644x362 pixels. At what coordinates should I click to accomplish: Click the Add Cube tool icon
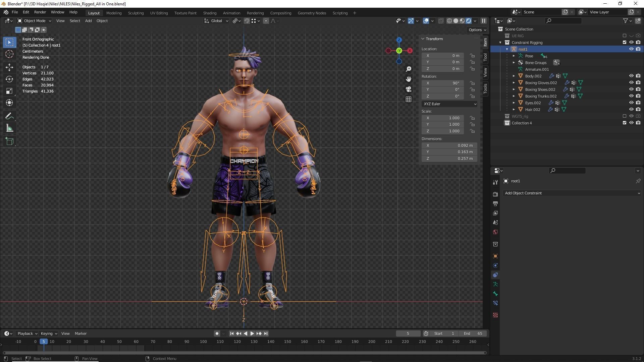tap(9, 141)
